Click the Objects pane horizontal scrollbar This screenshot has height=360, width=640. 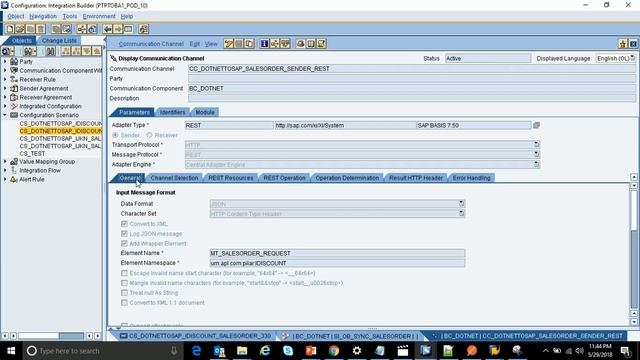point(51,336)
